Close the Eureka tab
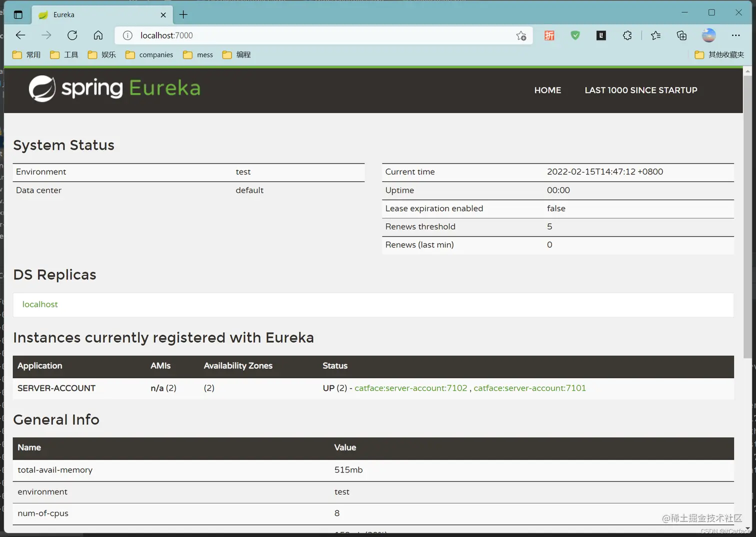 tap(163, 15)
